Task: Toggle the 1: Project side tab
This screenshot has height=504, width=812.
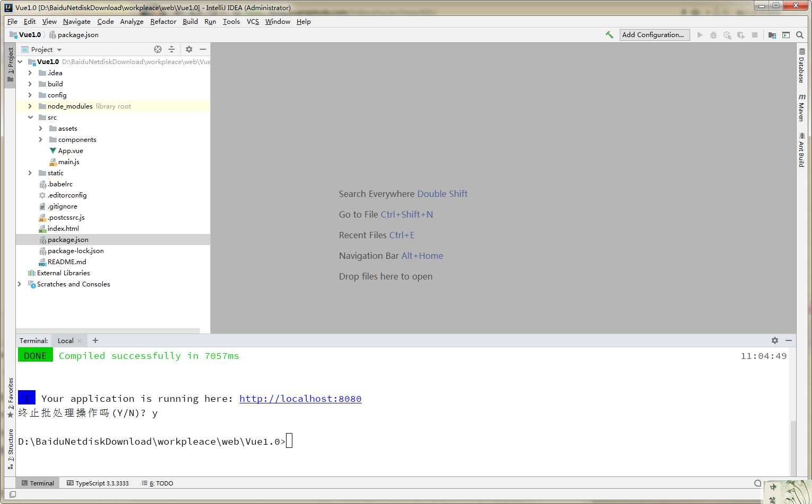Action: 10,65
